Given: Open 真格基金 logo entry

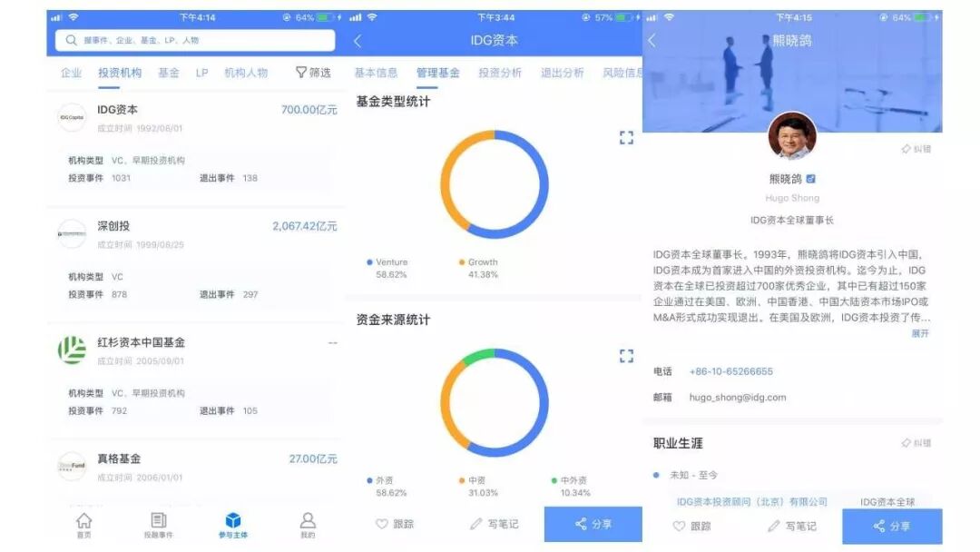Looking at the screenshot, I should pos(72,467).
